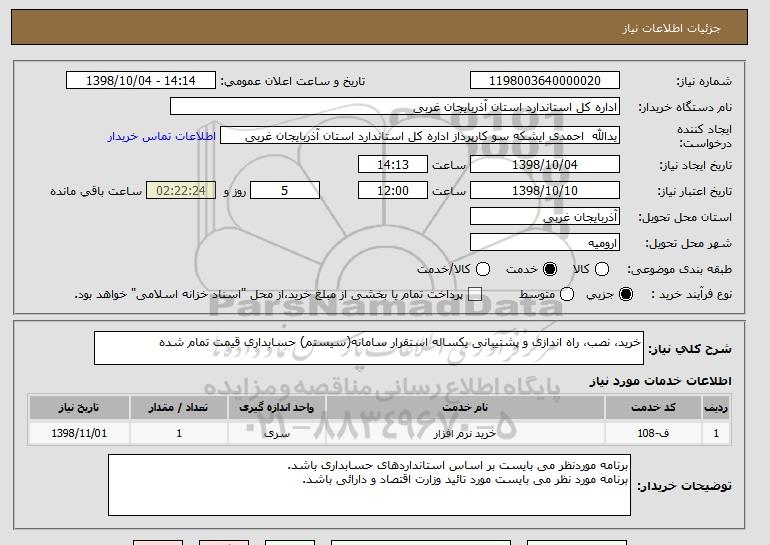Click the unit cell سری

[276, 434]
